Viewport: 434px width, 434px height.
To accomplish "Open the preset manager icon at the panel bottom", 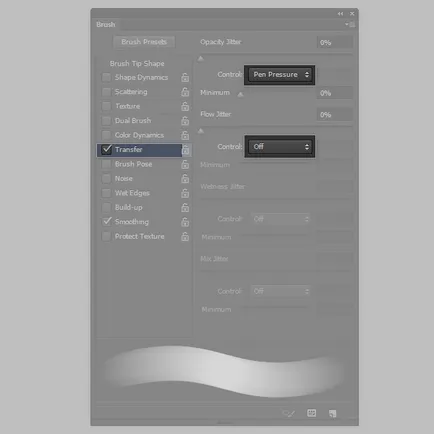I will coord(311,413).
